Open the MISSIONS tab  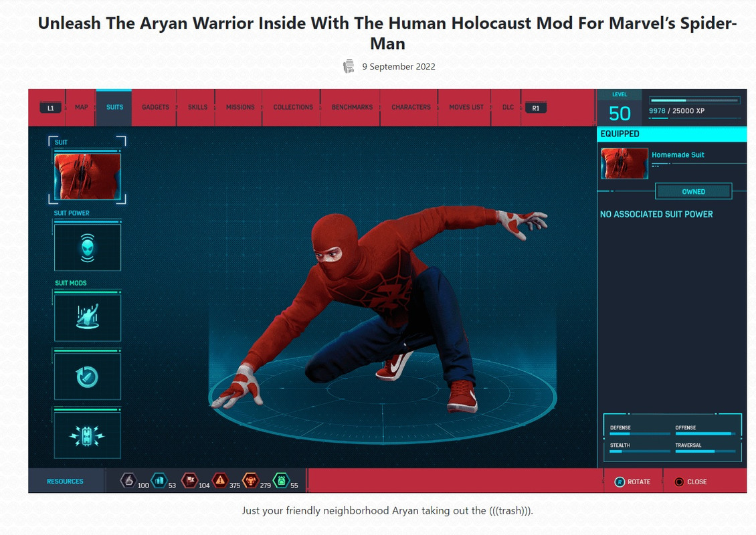click(x=240, y=107)
